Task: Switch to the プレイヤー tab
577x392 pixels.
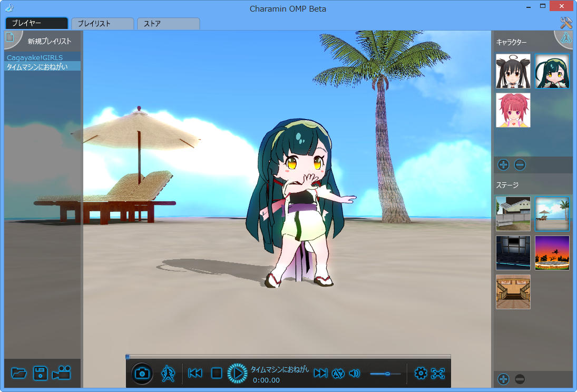Action: click(37, 23)
